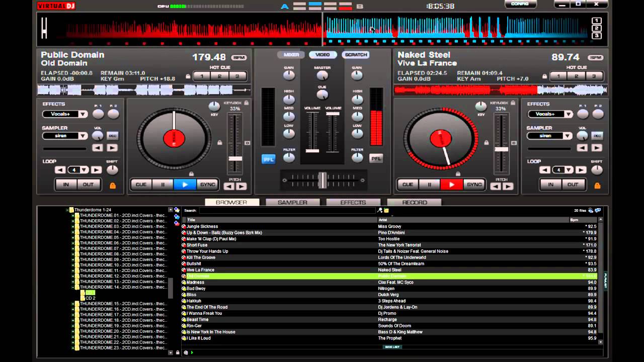Nudge the right deck pitch up arrow
The width and height of the screenshot is (644, 362).
[508, 187]
